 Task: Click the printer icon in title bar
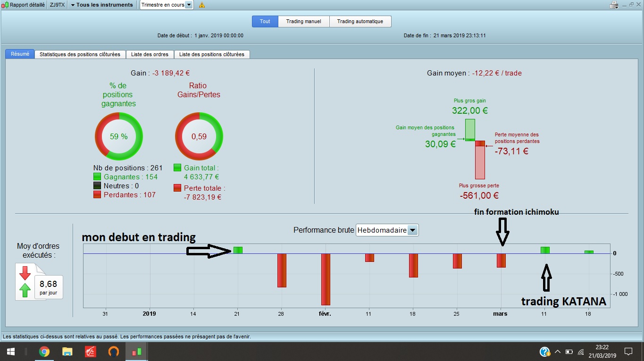[x=614, y=5]
